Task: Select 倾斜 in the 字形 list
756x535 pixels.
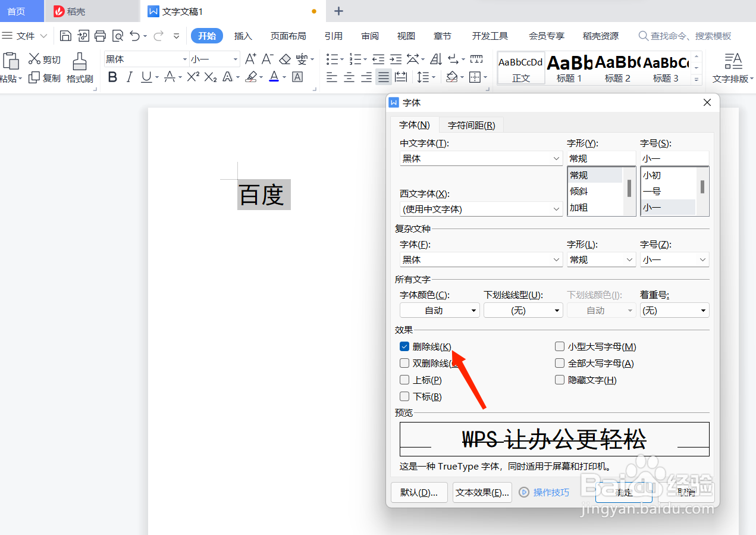Action: click(579, 191)
